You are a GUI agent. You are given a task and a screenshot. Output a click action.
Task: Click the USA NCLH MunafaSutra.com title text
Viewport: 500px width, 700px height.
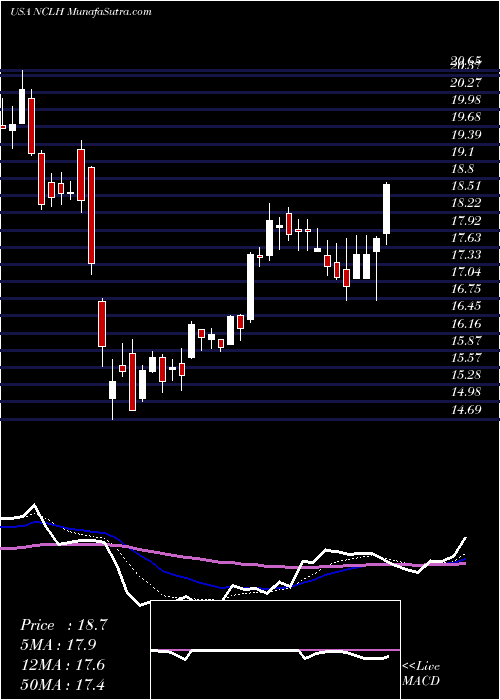pos(80,12)
